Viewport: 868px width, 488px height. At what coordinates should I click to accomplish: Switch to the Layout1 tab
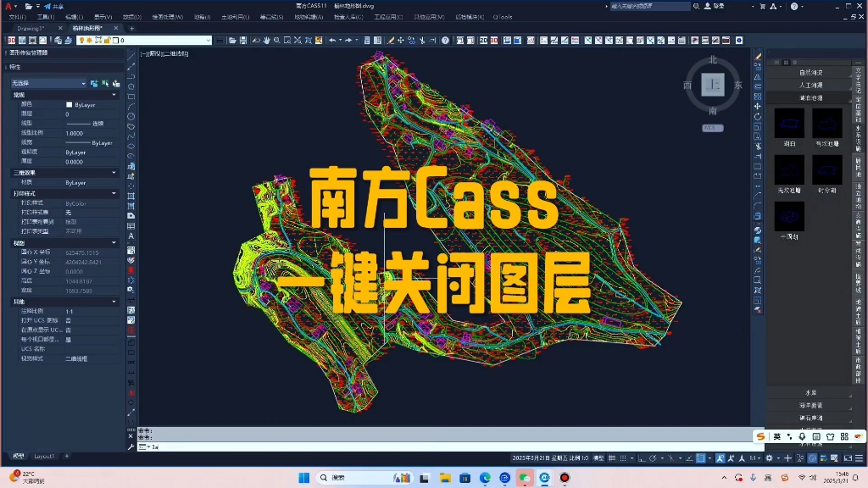point(44,457)
